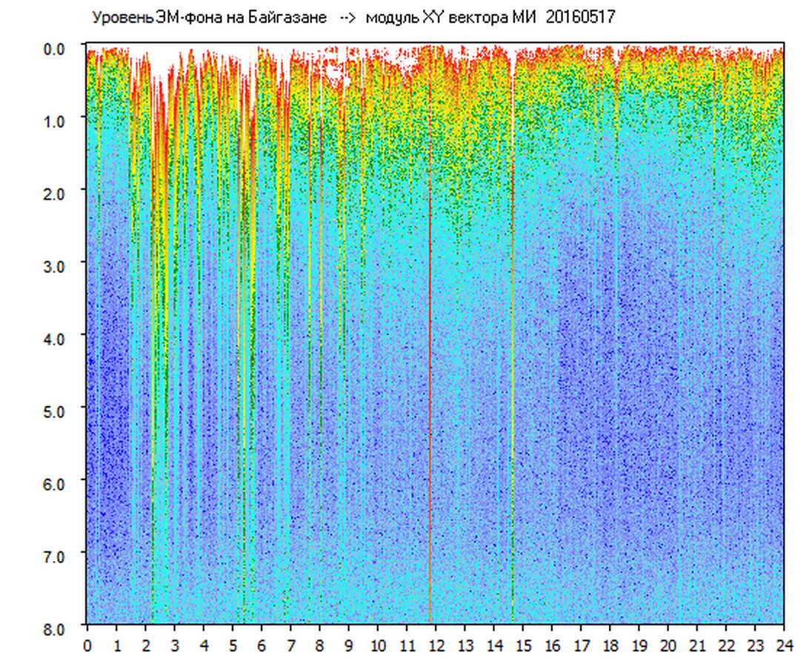Select the 6 tick on the hour axis
This screenshot has width=812, height=667.
262,646
